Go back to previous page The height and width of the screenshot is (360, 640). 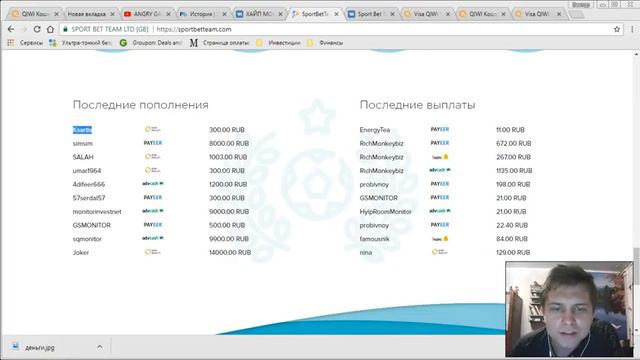coord(11,29)
